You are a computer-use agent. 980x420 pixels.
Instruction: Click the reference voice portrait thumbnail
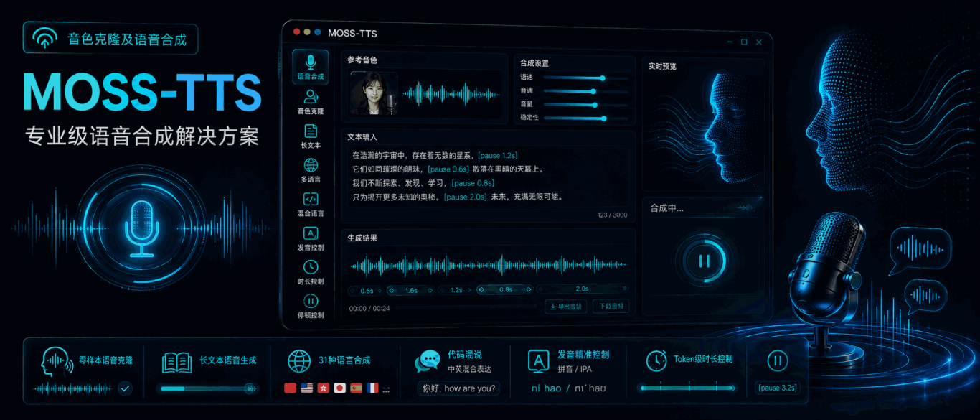[x=374, y=93]
